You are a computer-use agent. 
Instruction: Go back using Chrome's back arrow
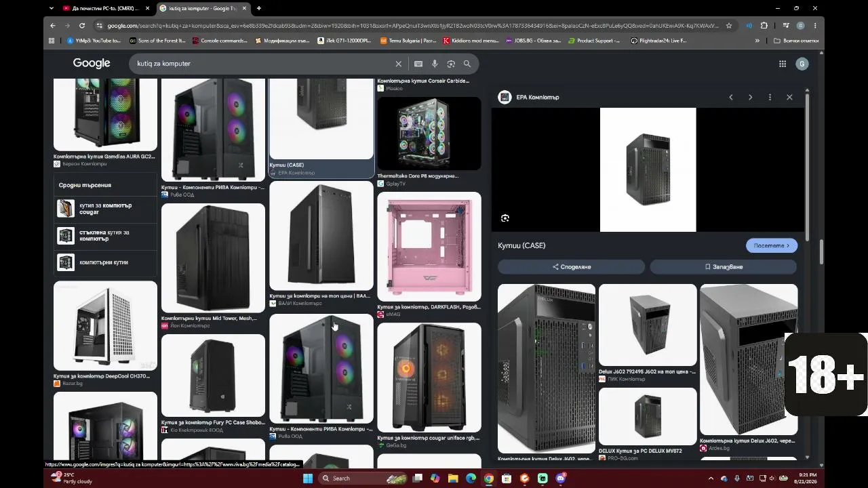pos(53,26)
